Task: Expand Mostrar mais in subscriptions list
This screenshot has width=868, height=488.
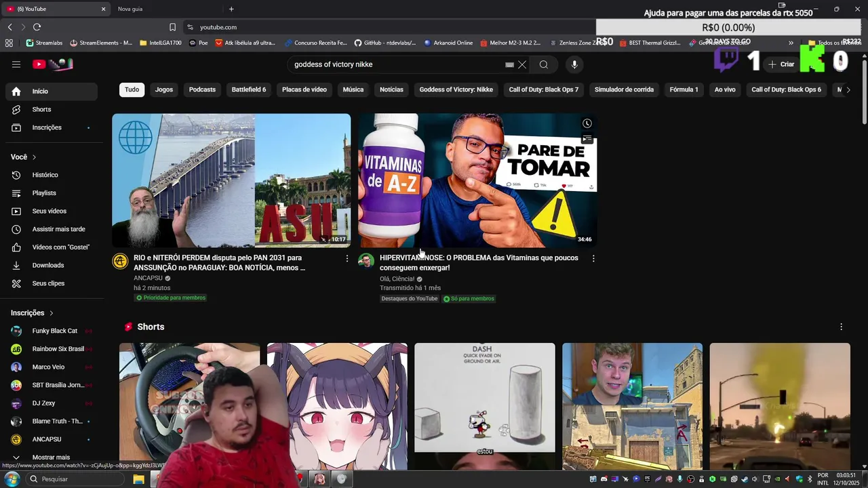Action: pyautogui.click(x=52, y=457)
